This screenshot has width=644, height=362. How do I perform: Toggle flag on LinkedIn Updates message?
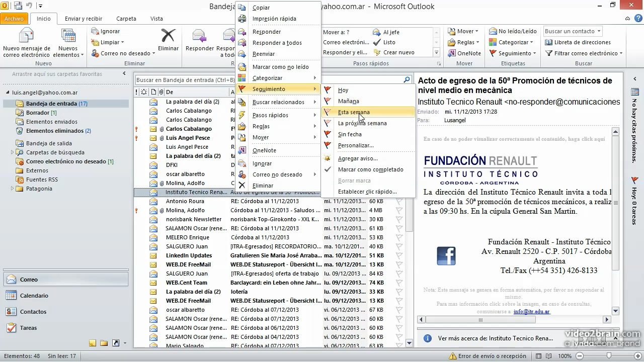pyautogui.click(x=399, y=255)
